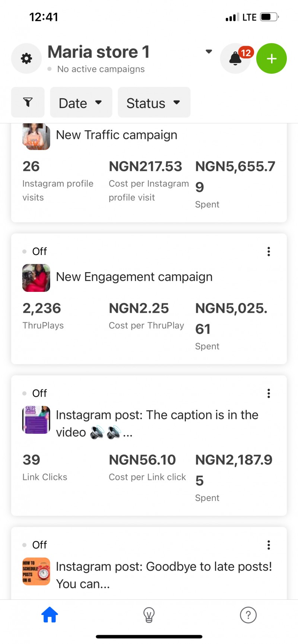Open account switcher arrow beside Maria store 1

tap(209, 51)
